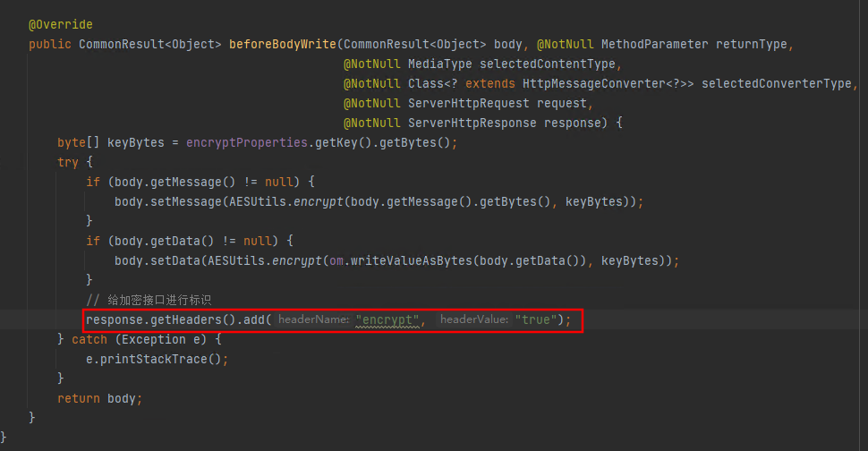The image size is (868, 451).
Task: Click the MediaType type name
Action: (440, 64)
